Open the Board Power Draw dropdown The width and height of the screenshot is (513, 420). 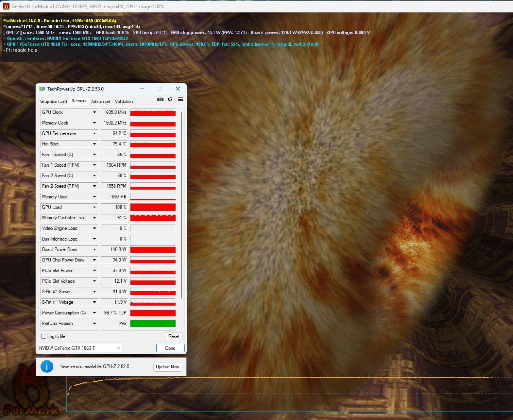pyautogui.click(x=95, y=249)
